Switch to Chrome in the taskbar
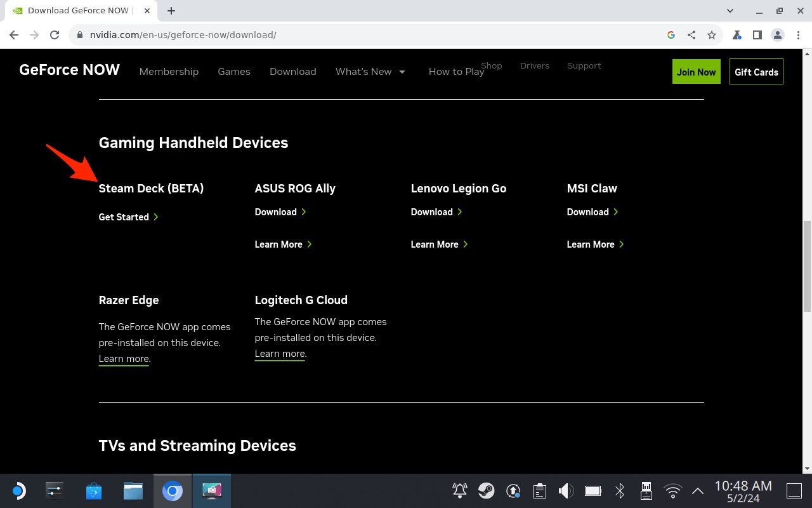Screen dimensions: 812x508 (x=173, y=491)
